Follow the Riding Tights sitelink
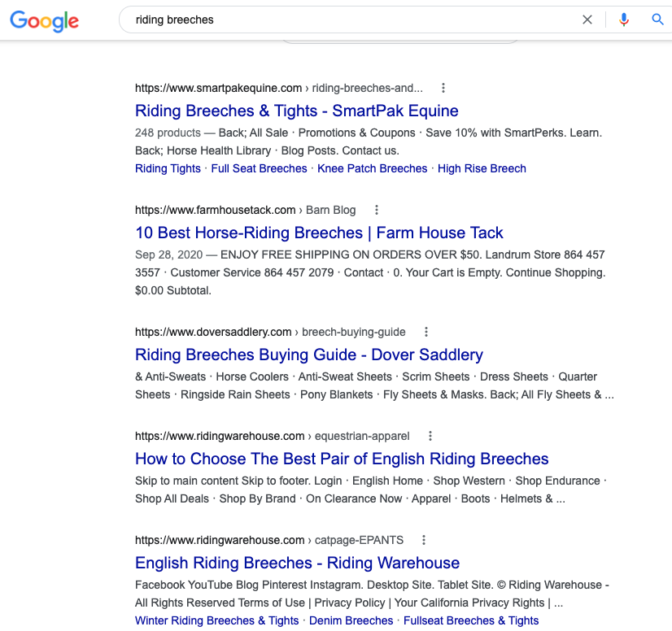Image resolution: width=672 pixels, height=631 pixels. pyautogui.click(x=168, y=168)
